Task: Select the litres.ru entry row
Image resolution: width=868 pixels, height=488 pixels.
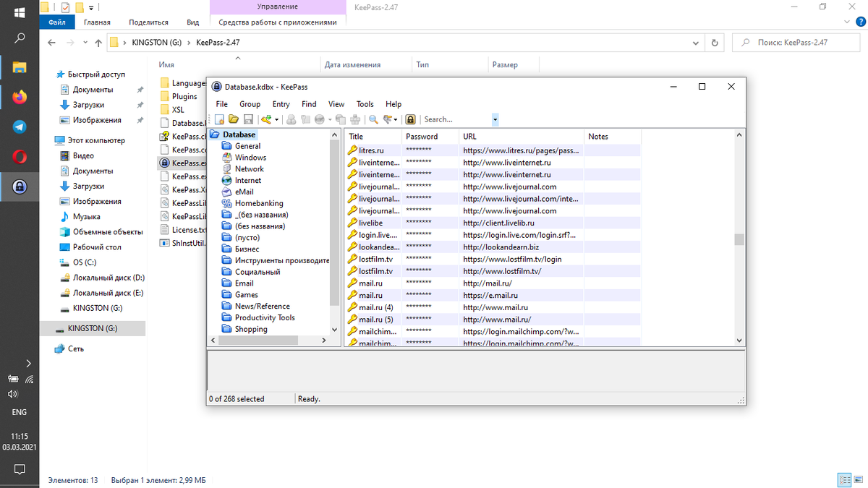Action: [493, 150]
